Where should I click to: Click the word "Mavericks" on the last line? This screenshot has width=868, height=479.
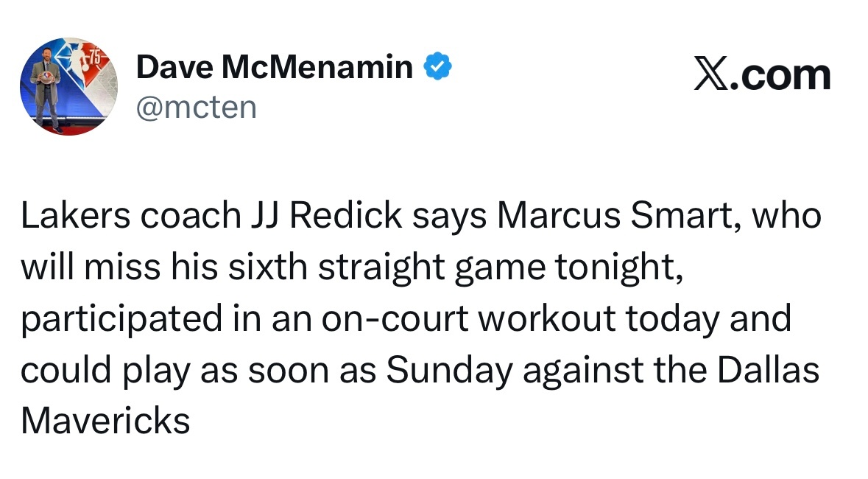click(x=105, y=421)
